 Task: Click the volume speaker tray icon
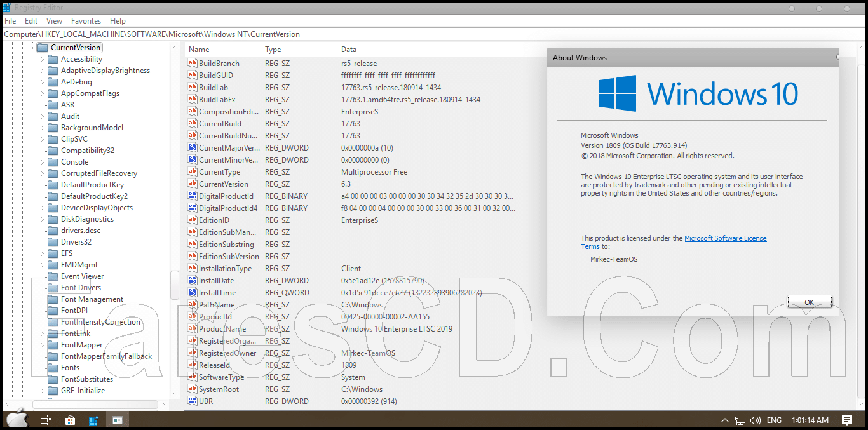pyautogui.click(x=756, y=420)
